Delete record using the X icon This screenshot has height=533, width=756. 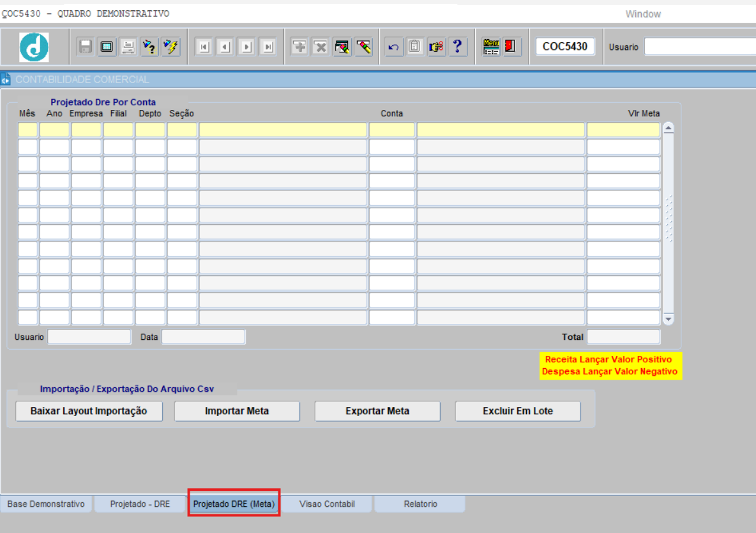pyautogui.click(x=321, y=47)
